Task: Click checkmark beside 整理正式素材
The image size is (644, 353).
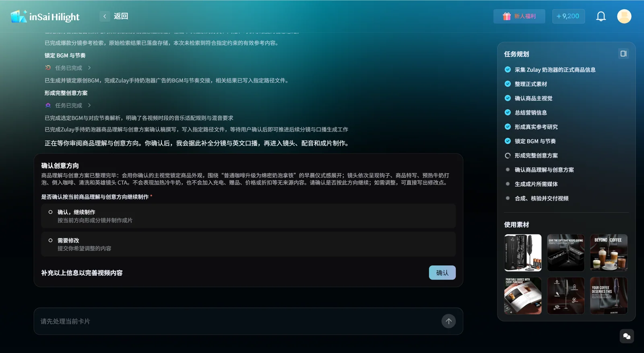Action: pos(508,84)
